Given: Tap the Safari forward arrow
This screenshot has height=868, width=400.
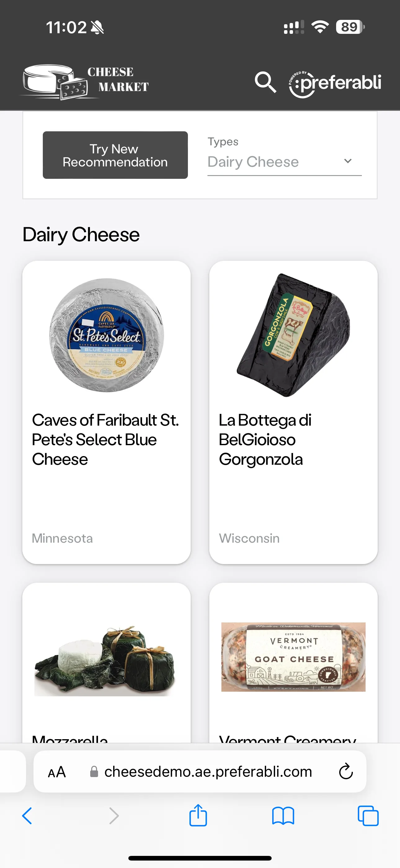Looking at the screenshot, I should [x=114, y=816].
